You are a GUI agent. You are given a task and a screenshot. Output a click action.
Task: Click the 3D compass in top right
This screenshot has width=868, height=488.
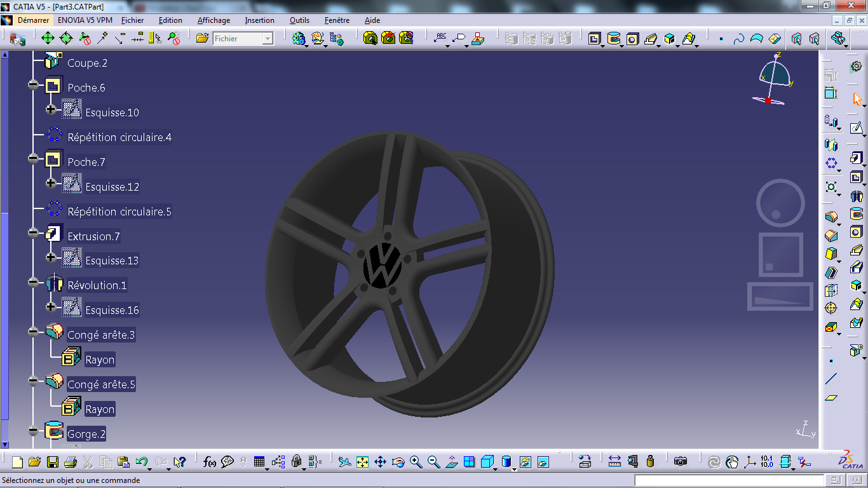[x=774, y=79]
